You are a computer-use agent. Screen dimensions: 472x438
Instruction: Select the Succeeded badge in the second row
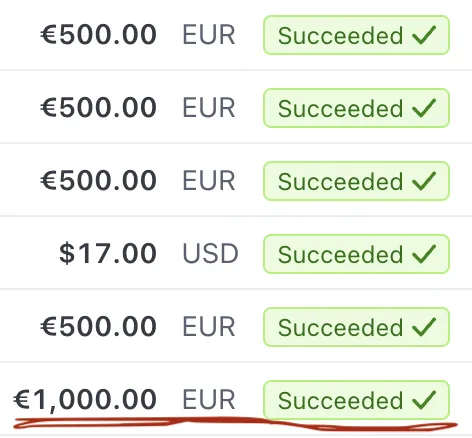tap(356, 108)
